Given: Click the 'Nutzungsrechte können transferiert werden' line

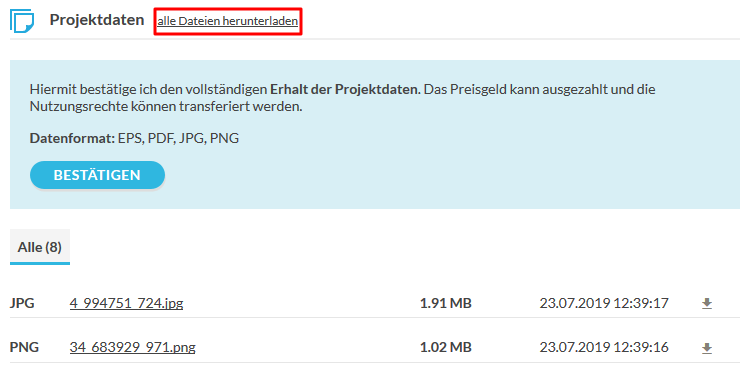Looking at the screenshot, I should pos(166,107).
